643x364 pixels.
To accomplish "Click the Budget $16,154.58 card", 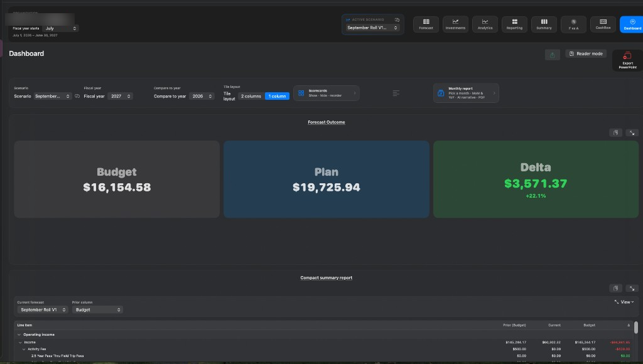I will 117,179.
